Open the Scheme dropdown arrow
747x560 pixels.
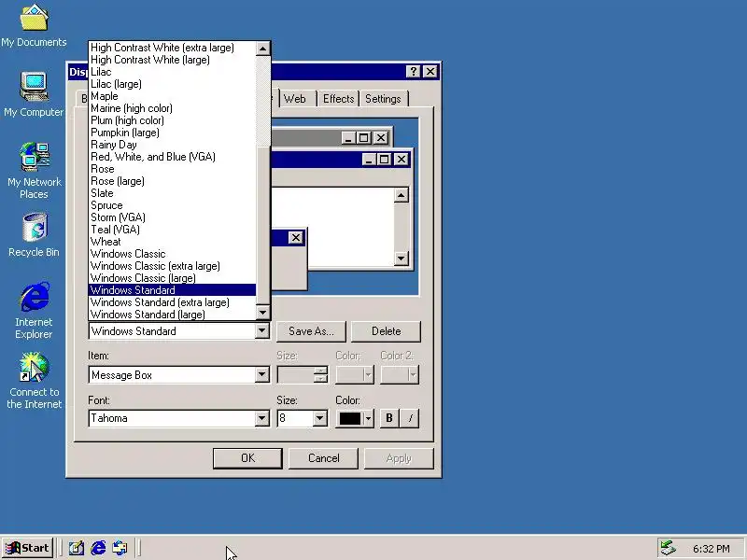click(262, 331)
